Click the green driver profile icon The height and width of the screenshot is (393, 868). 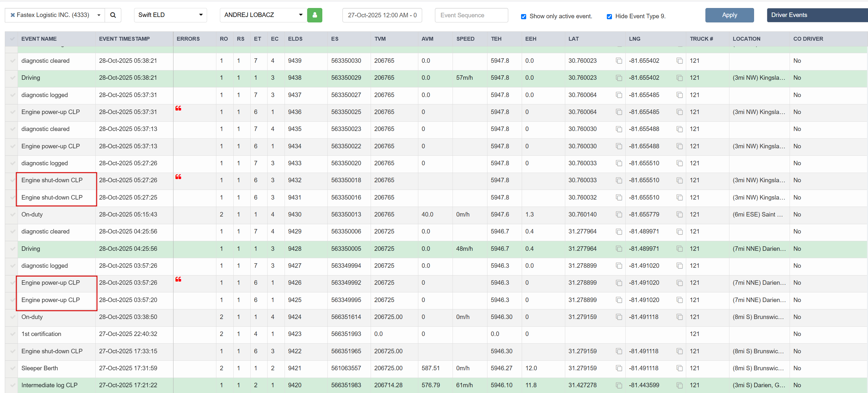pyautogui.click(x=314, y=15)
